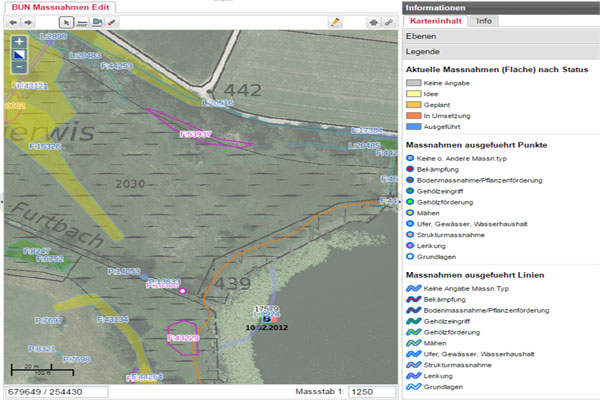The height and width of the screenshot is (400, 600).
Task: Click the chain link icon
Action: click(x=388, y=21)
